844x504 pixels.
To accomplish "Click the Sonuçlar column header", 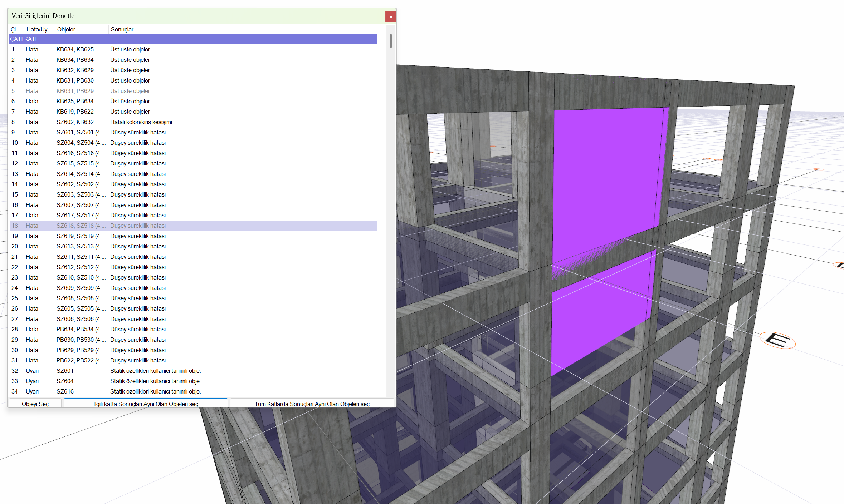I will pos(122,29).
